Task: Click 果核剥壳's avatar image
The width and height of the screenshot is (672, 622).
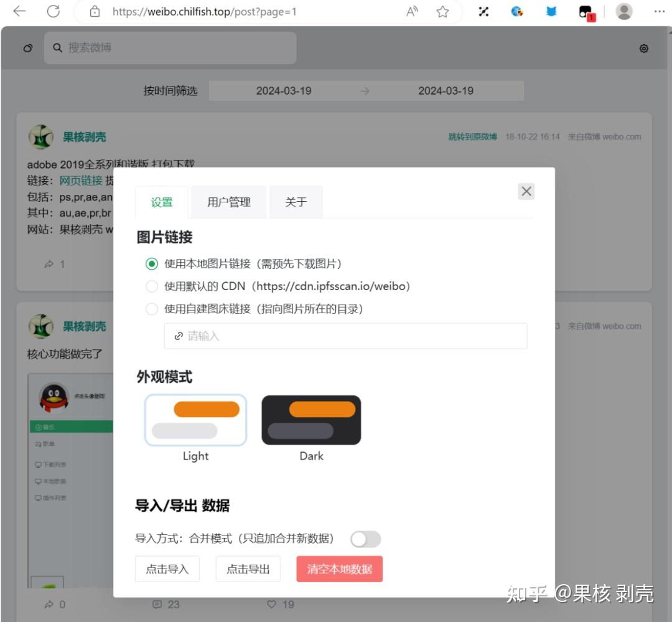Action: click(x=41, y=137)
